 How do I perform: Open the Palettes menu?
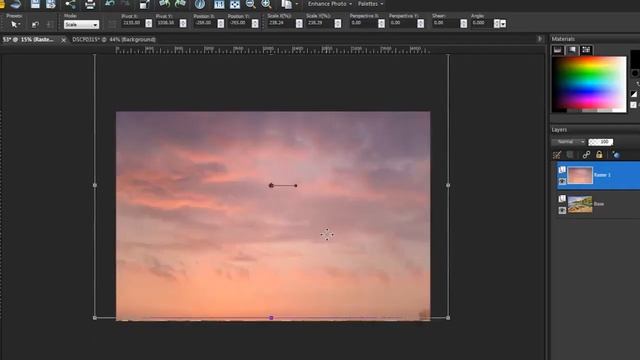tap(370, 4)
